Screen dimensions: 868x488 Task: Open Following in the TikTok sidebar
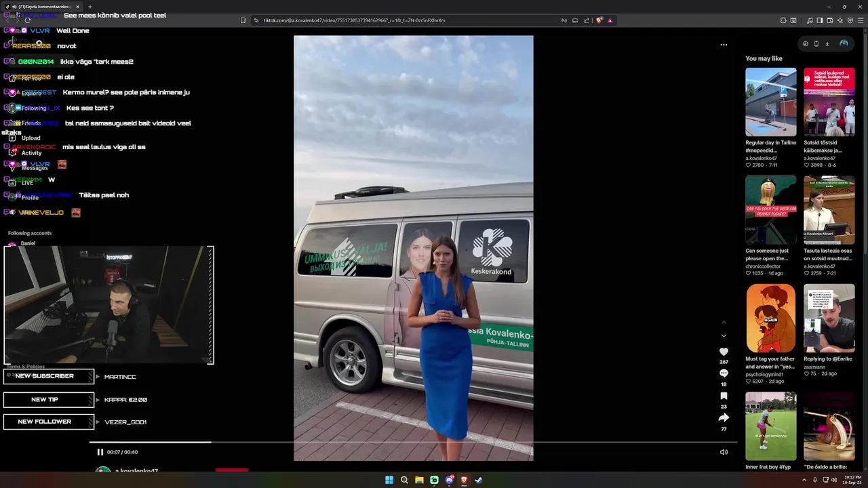(x=34, y=108)
